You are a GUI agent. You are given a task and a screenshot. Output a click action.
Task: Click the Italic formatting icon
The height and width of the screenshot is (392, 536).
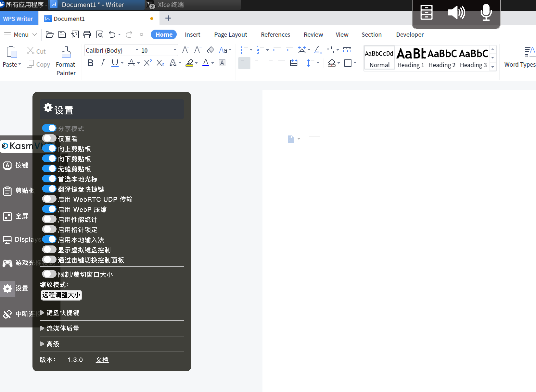(102, 63)
